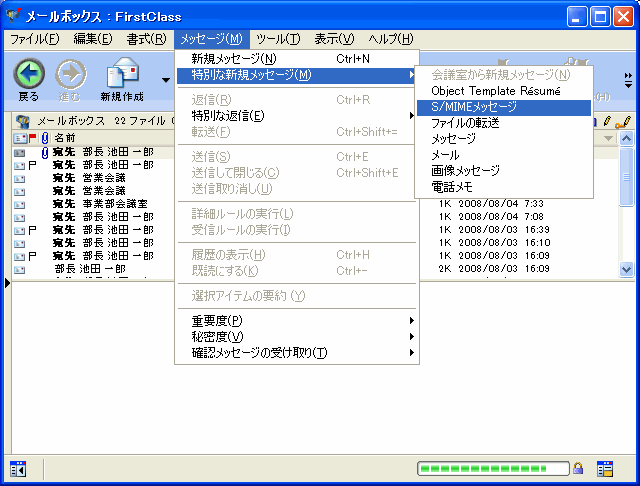The image size is (640, 486).
Task: Open the dropdown arrow next to 新規作成
Action: [x=164, y=79]
